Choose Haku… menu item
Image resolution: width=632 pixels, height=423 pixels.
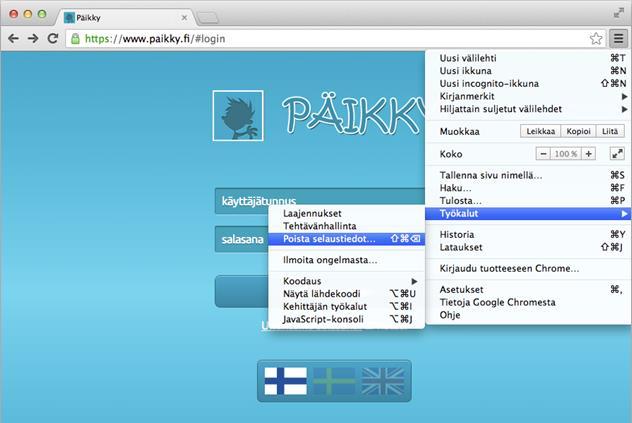(x=528, y=188)
